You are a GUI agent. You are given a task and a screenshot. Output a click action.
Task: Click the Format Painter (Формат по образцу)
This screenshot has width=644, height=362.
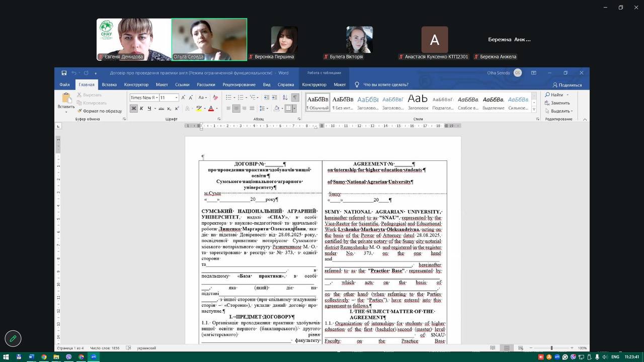point(99,111)
